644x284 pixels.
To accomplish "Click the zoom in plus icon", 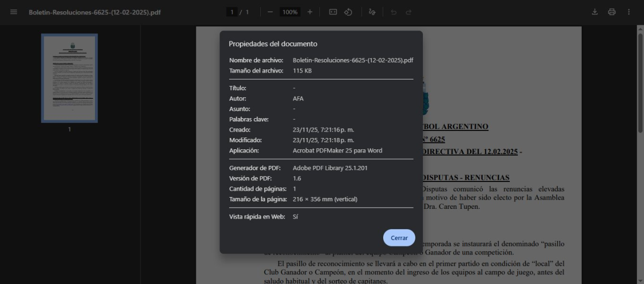I will point(310,12).
